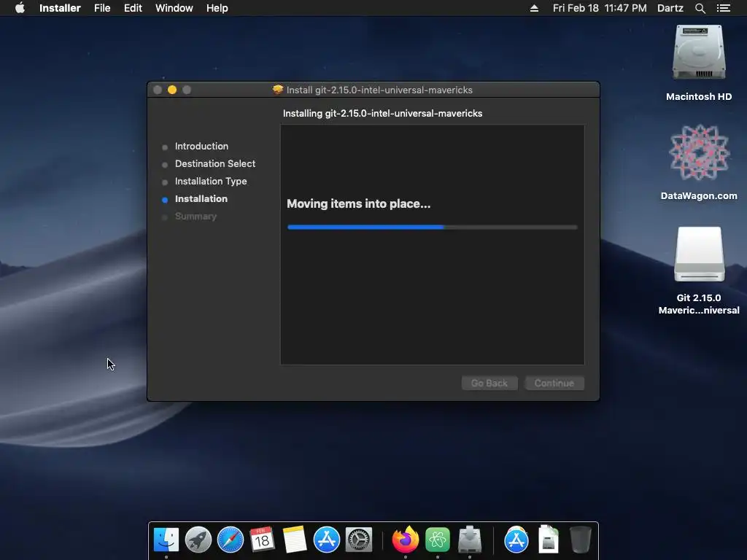747x560 pixels.
Task: Open Notes from the Dock
Action: tap(295, 540)
